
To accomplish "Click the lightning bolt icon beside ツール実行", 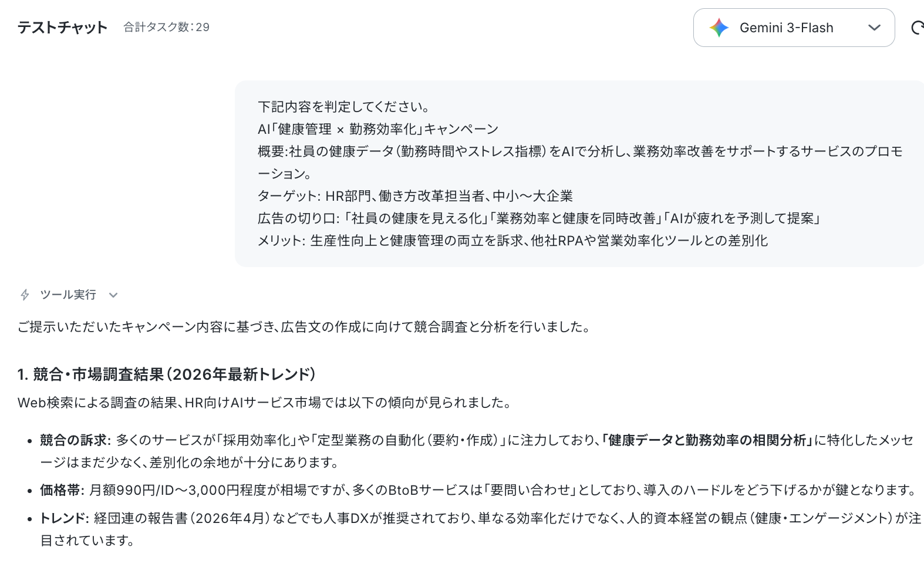I will 25,295.
